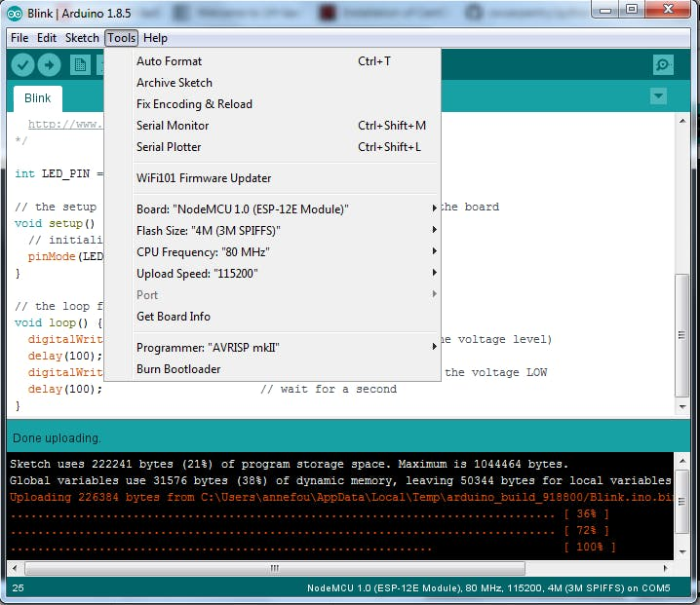Click the Upload arrow toolbar icon
Viewport: 700px width, 605px height.
pos(49,65)
